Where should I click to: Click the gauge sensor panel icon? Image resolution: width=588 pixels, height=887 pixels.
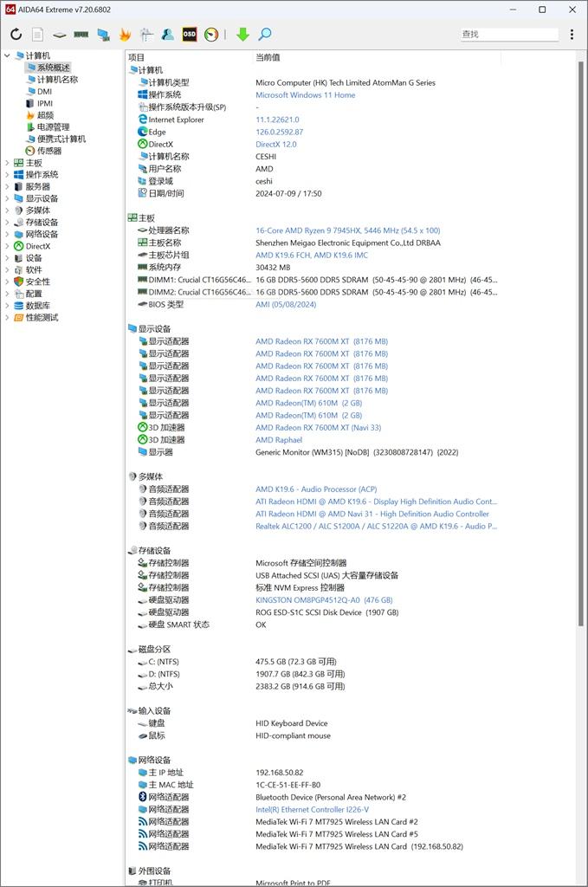pyautogui.click(x=211, y=35)
